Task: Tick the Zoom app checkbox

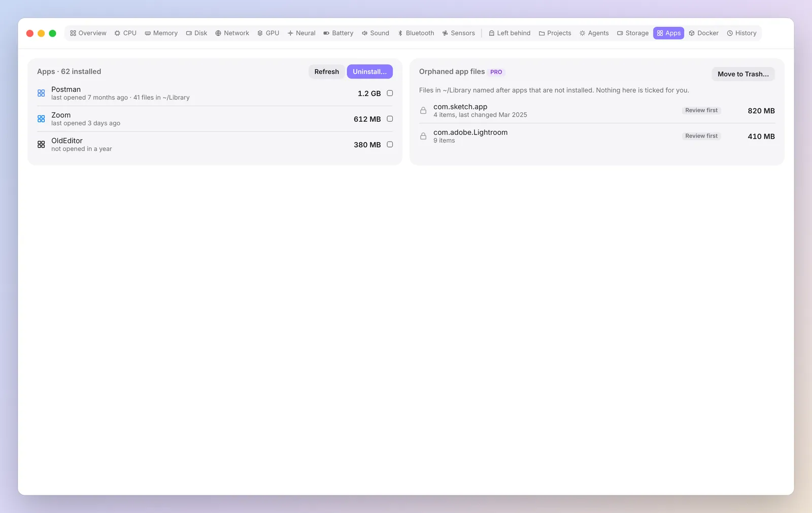Action: (390, 119)
